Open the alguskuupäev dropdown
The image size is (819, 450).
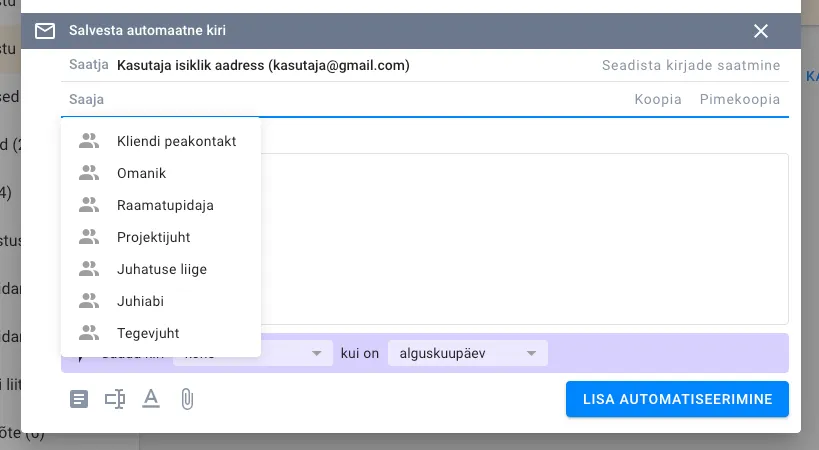(468, 354)
